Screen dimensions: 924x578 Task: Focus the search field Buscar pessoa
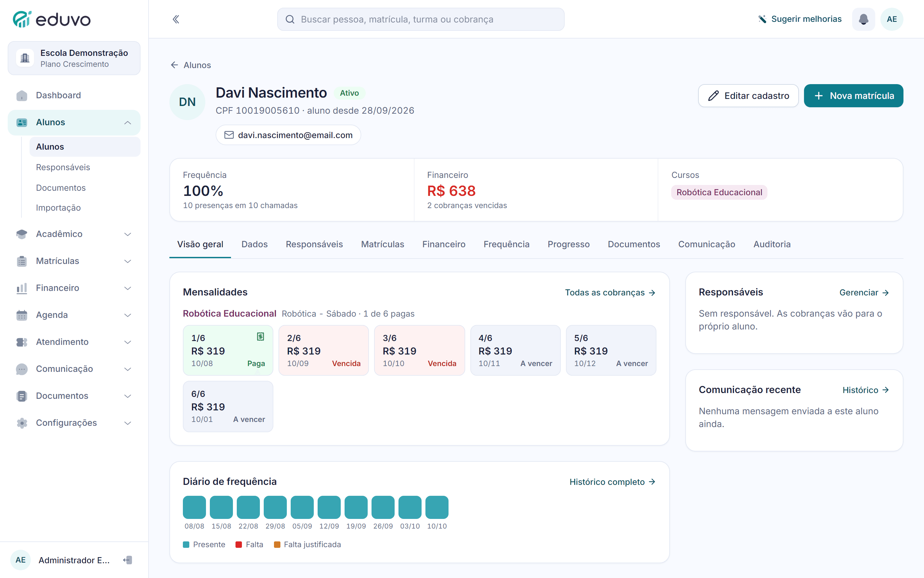pos(420,19)
